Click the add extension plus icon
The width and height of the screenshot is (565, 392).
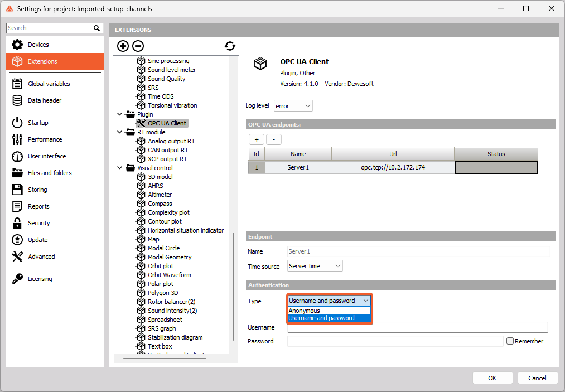123,46
